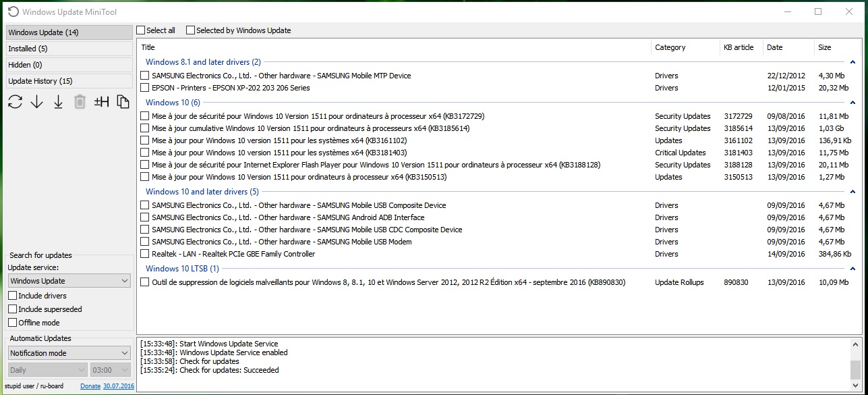
Task: Tick the SAMSUNG Mobile USB Modem checkbox
Action: [144, 242]
